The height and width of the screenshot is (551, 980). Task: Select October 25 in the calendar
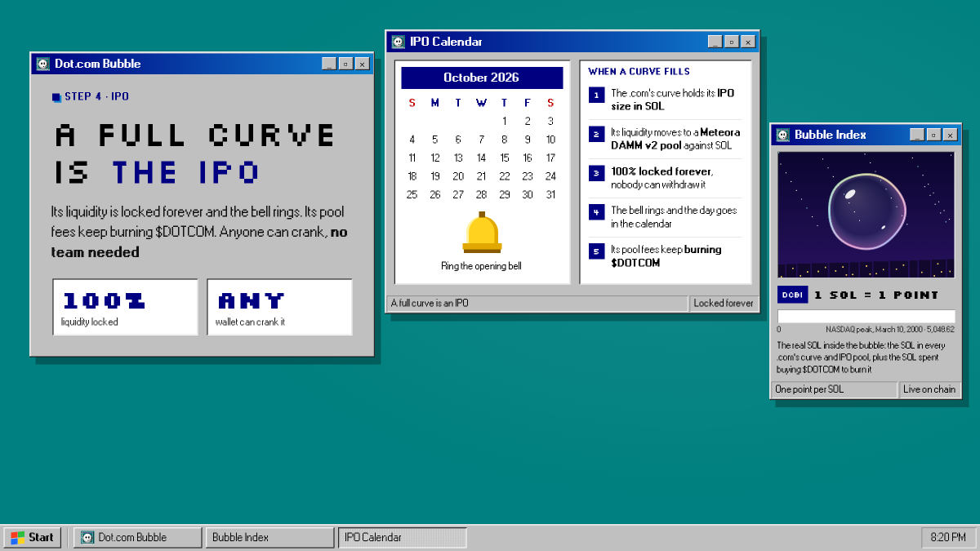point(412,194)
